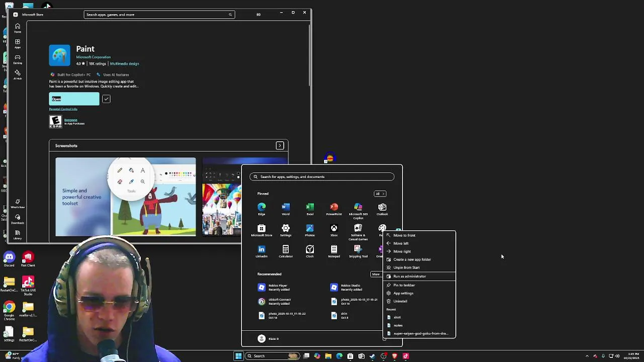Click Microsoft Store search box

tap(159, 15)
